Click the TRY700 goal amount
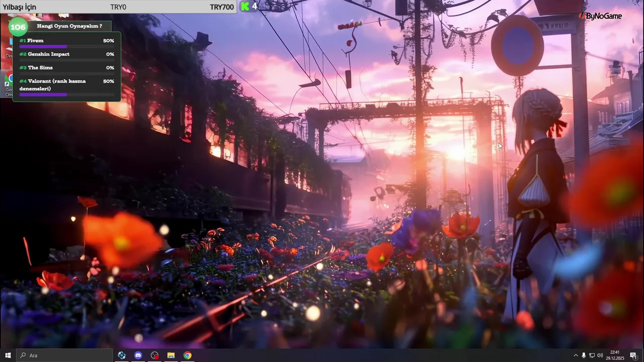Viewport: 644px width, 362px height. point(222,7)
